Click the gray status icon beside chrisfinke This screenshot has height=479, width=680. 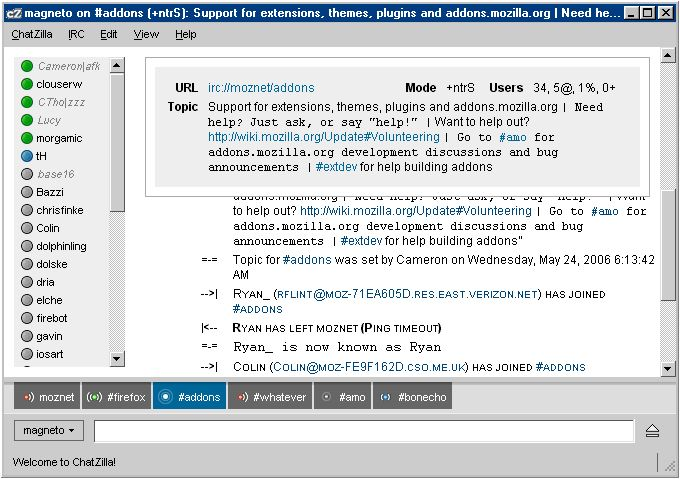click(27, 210)
